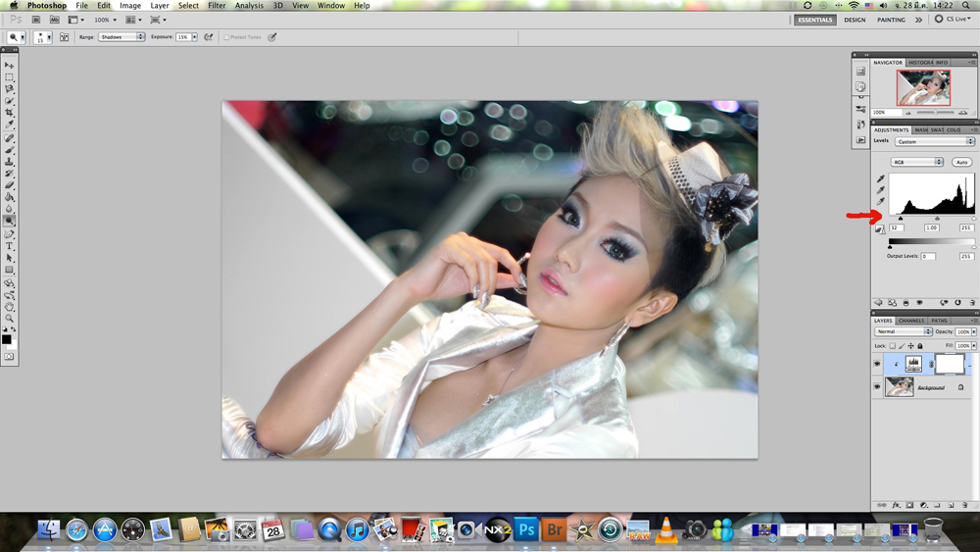The image size is (980, 552).
Task: Click the black foreground color swatch
Action: coord(6,339)
